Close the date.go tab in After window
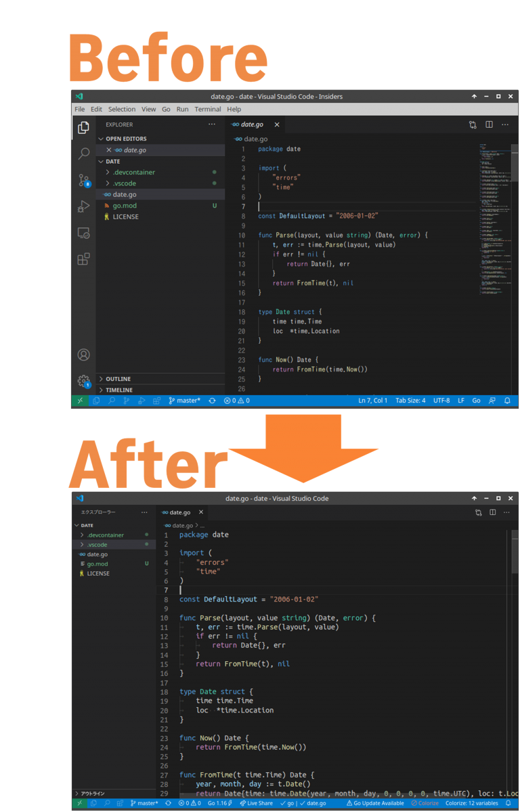520x812 pixels. point(201,512)
